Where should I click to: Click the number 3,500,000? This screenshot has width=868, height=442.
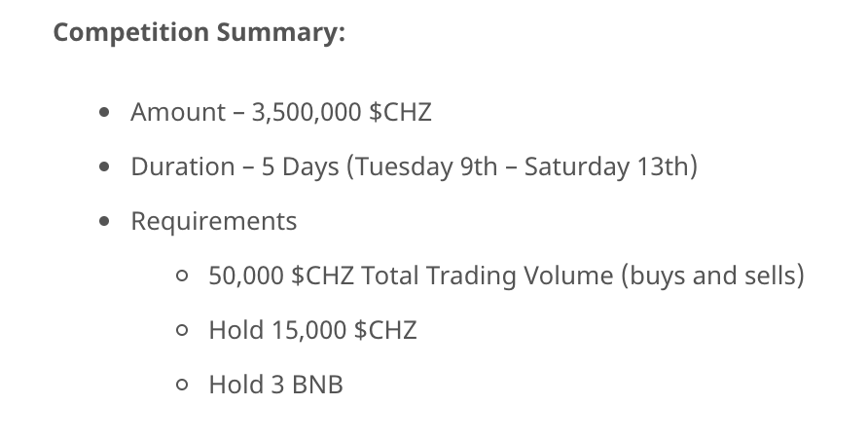(x=307, y=112)
